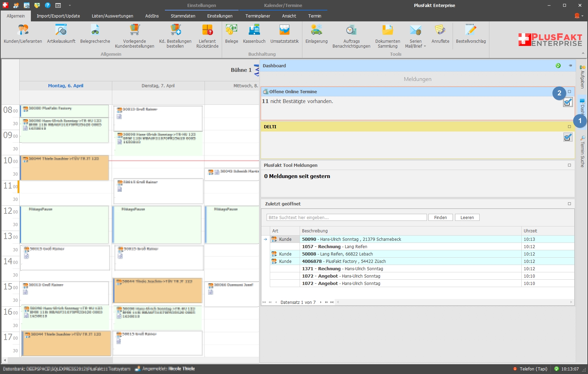Select row 4006878 PlusFakt Factory
The height and width of the screenshot is (374, 588).
(422, 261)
